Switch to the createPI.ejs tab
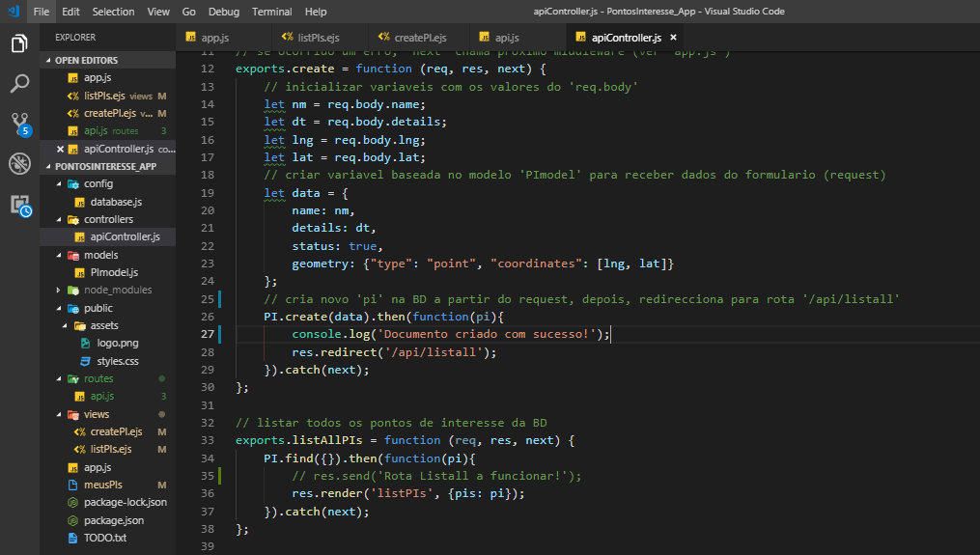 click(417, 38)
